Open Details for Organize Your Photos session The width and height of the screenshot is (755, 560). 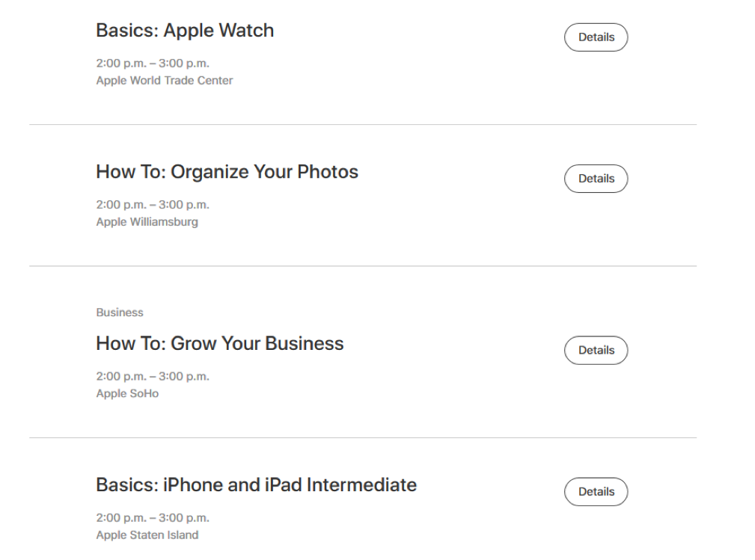coord(596,179)
